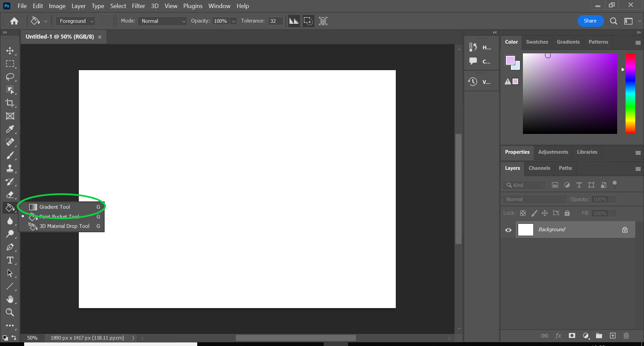
Task: Open the Mode Normal dropdown in options bar
Action: [162, 21]
